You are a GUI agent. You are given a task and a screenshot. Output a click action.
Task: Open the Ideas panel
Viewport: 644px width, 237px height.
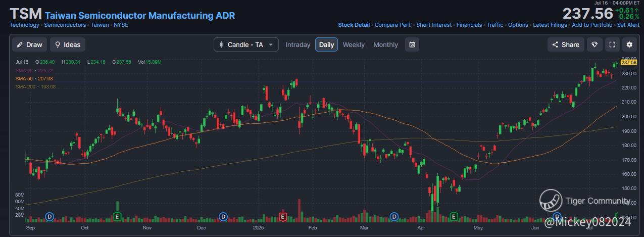(68, 44)
